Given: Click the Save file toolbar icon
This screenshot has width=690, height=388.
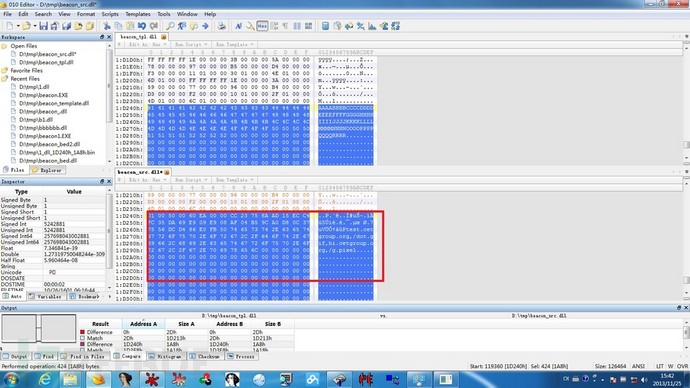Looking at the screenshot, I should point(43,26).
